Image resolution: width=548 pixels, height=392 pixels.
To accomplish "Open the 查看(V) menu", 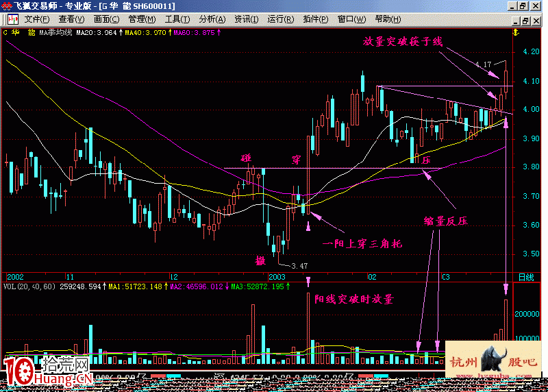I will click(71, 19).
